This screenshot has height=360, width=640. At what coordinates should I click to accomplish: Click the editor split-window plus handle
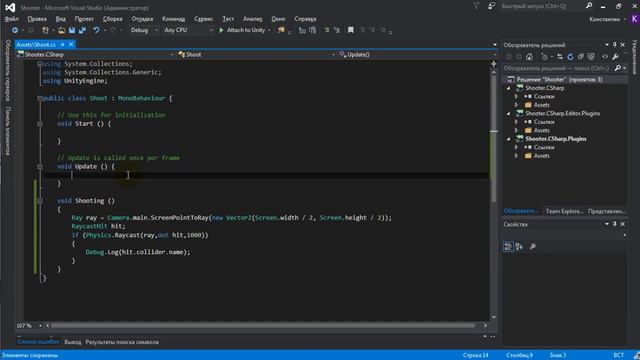tap(493, 64)
